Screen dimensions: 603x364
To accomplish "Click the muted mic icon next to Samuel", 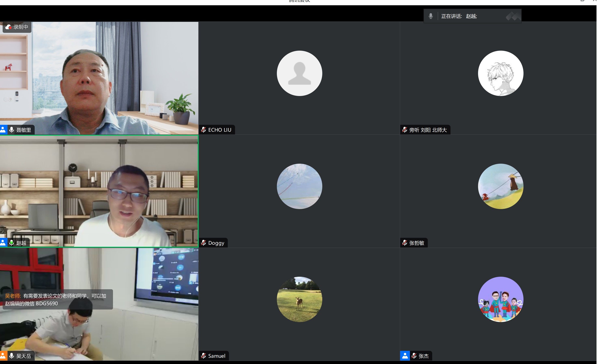I will tap(203, 355).
